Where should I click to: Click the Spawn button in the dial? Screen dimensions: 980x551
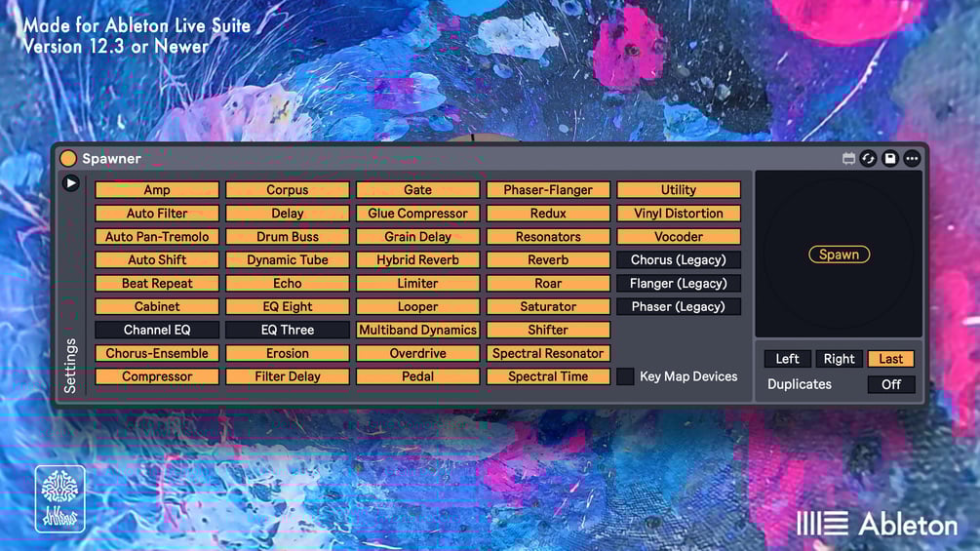[839, 255]
